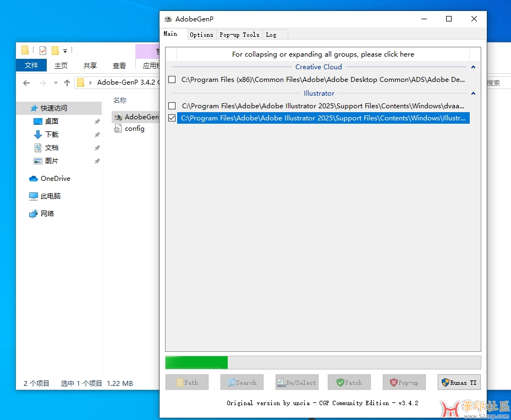Open the quick access toolbar customize dropdown
The height and width of the screenshot is (420, 511).
pyautogui.click(x=65, y=51)
